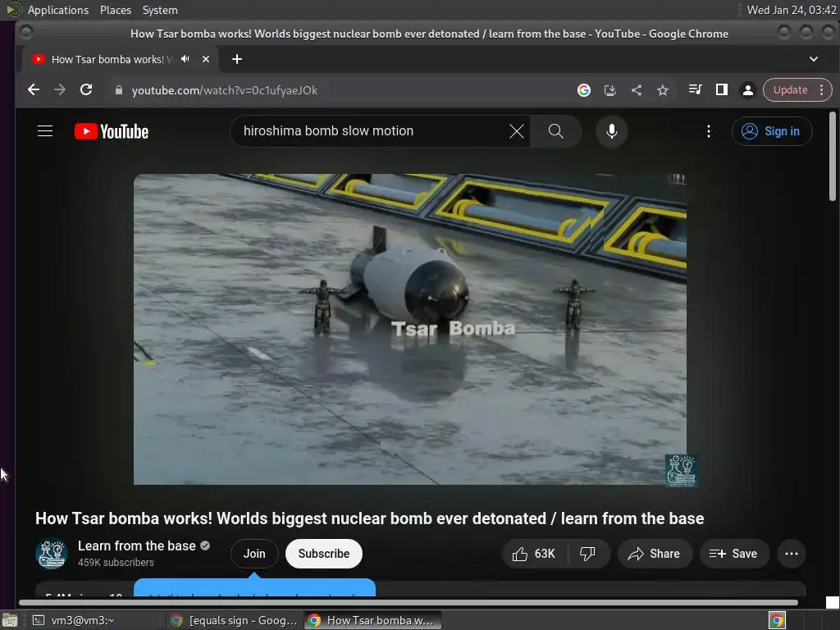Reload the current page
This screenshot has height=630, width=840.
86,90
